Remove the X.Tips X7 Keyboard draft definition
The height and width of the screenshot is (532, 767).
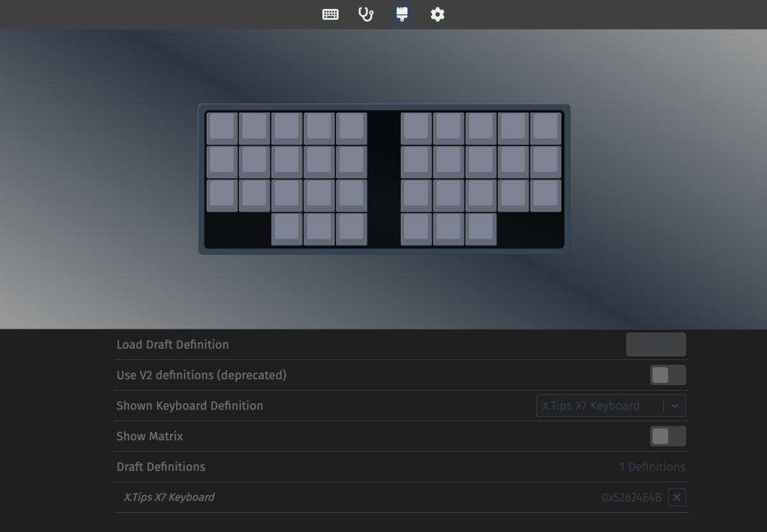pos(677,498)
